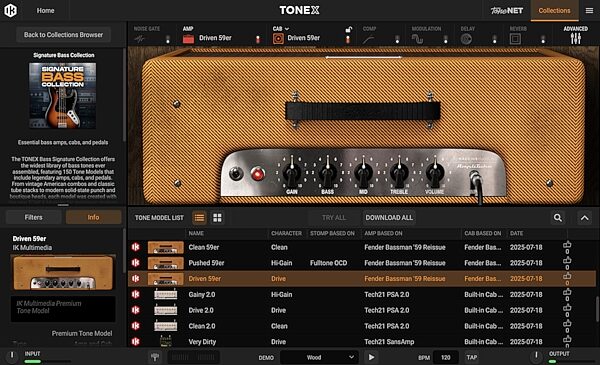Click the BPM 120 value field

pyautogui.click(x=446, y=357)
